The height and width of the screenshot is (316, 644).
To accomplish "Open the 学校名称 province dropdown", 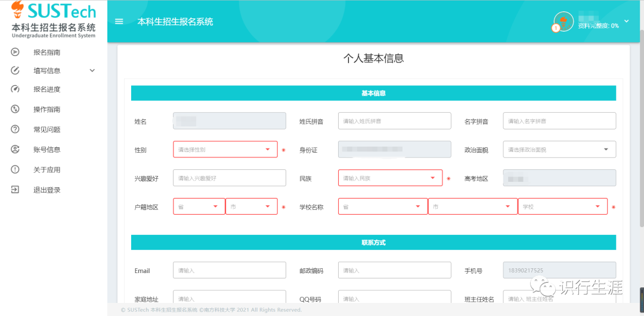I will tap(383, 206).
